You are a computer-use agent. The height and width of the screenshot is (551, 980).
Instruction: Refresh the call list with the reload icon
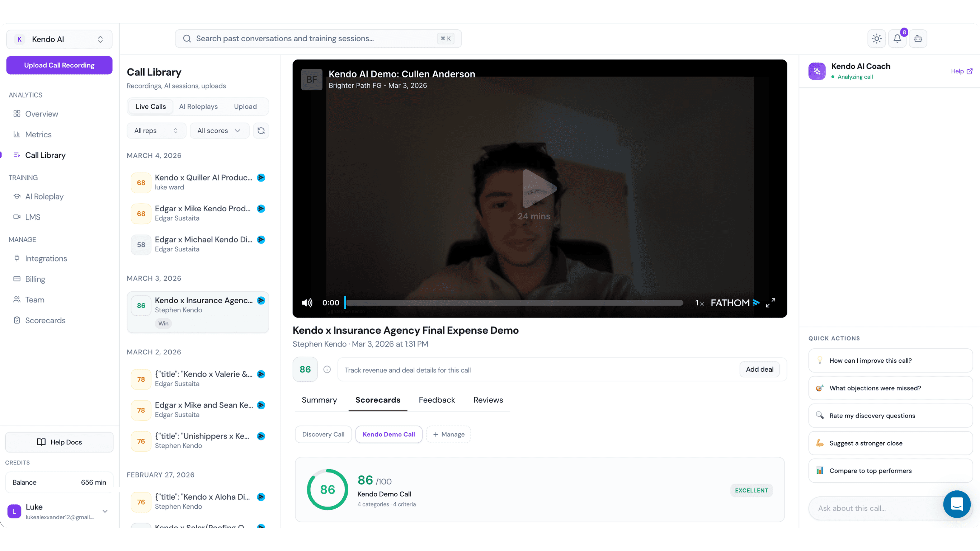pyautogui.click(x=261, y=131)
